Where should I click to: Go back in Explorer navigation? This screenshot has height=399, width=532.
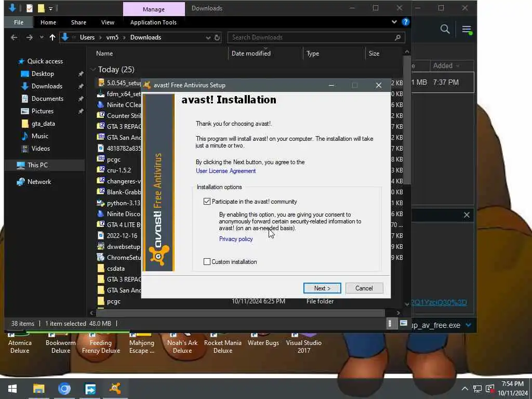tap(14, 37)
